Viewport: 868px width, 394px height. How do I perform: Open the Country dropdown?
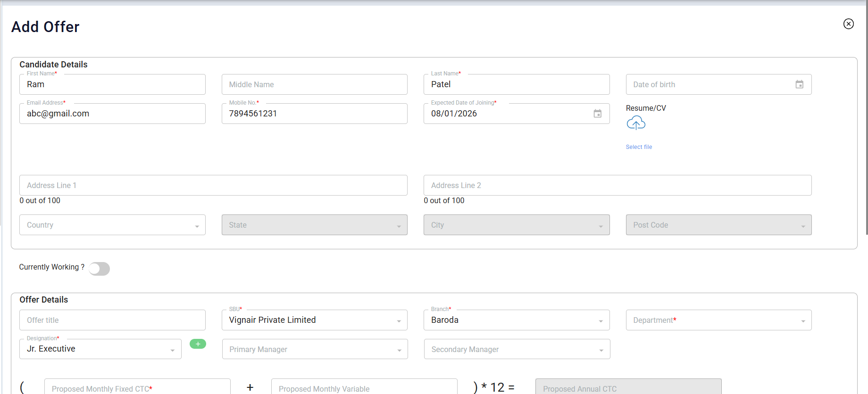pos(112,225)
